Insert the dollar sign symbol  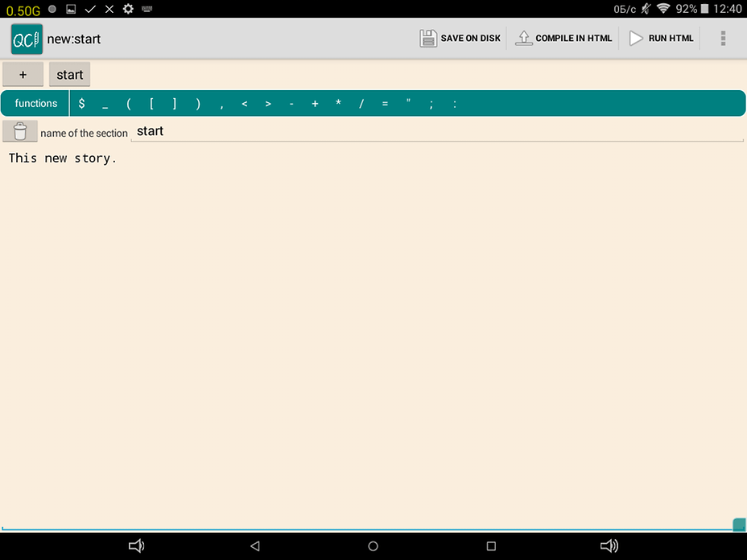(81, 103)
